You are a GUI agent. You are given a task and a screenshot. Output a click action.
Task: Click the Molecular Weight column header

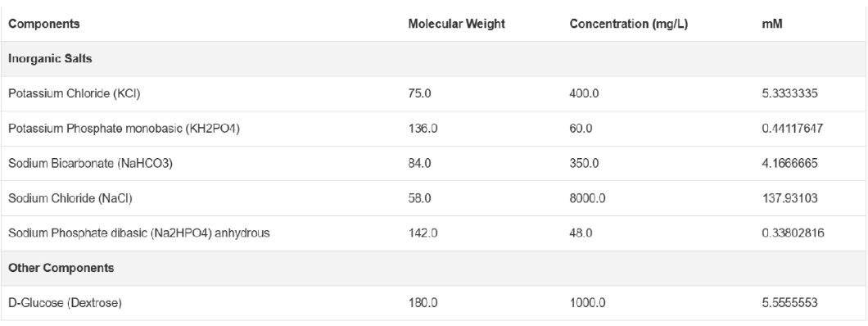coord(457,24)
